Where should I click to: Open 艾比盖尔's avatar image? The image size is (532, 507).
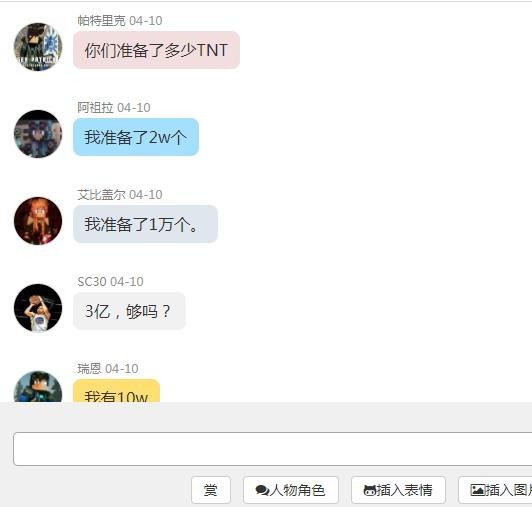[38, 221]
